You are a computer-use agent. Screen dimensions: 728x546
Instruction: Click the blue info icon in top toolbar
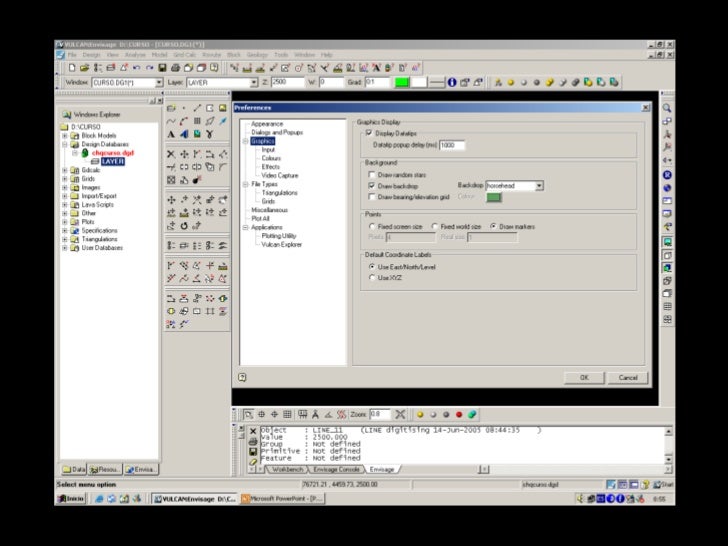click(x=452, y=82)
